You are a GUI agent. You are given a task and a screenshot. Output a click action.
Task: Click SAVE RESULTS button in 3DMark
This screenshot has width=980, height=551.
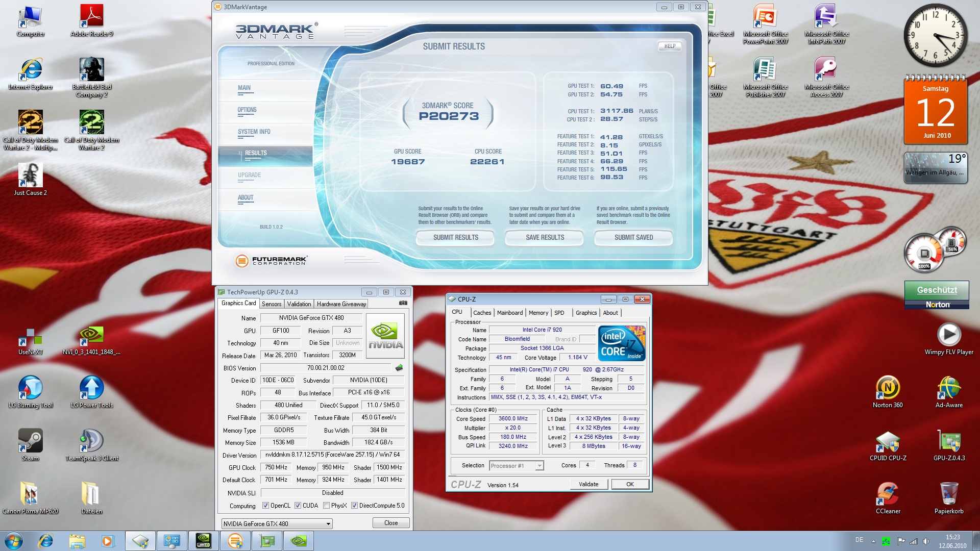point(545,238)
